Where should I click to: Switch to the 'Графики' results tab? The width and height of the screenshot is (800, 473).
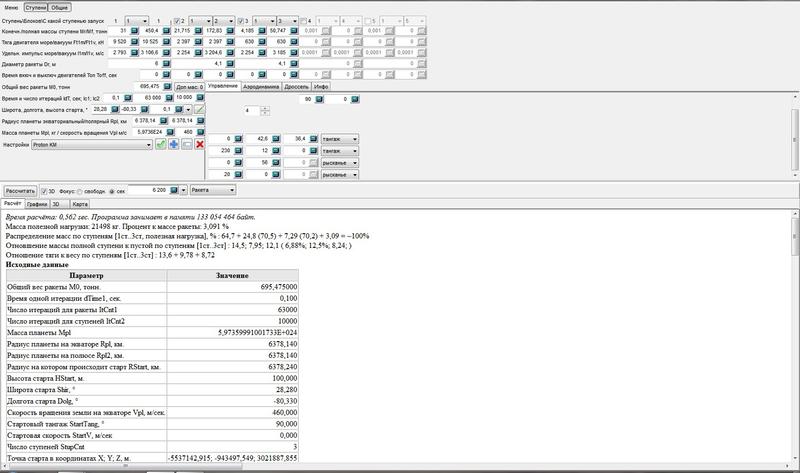(x=37, y=204)
